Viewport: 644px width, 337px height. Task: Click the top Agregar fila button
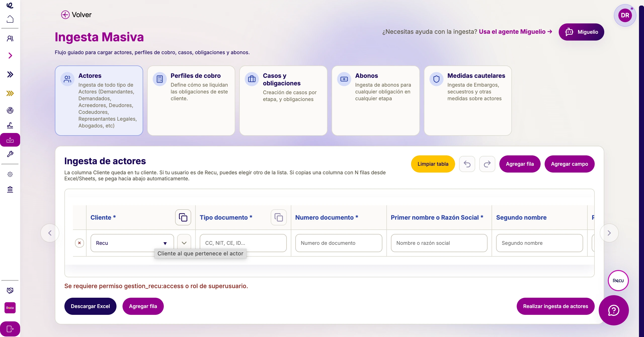tap(520, 164)
